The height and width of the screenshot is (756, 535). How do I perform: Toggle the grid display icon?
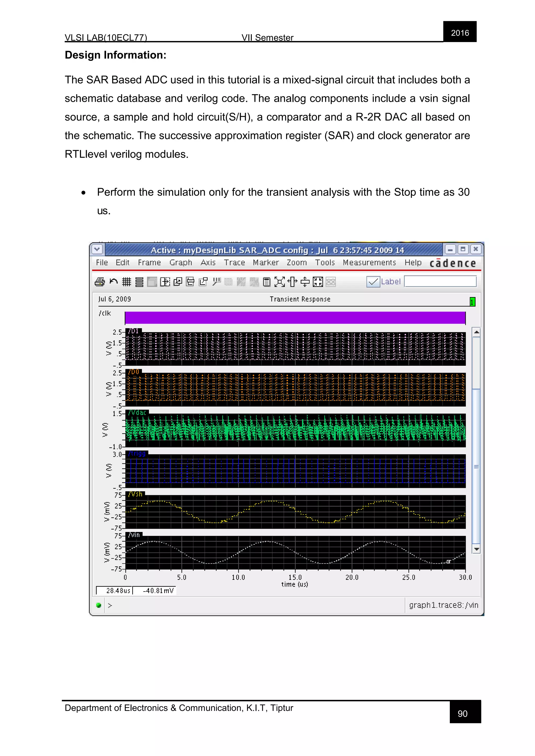coord(126,282)
